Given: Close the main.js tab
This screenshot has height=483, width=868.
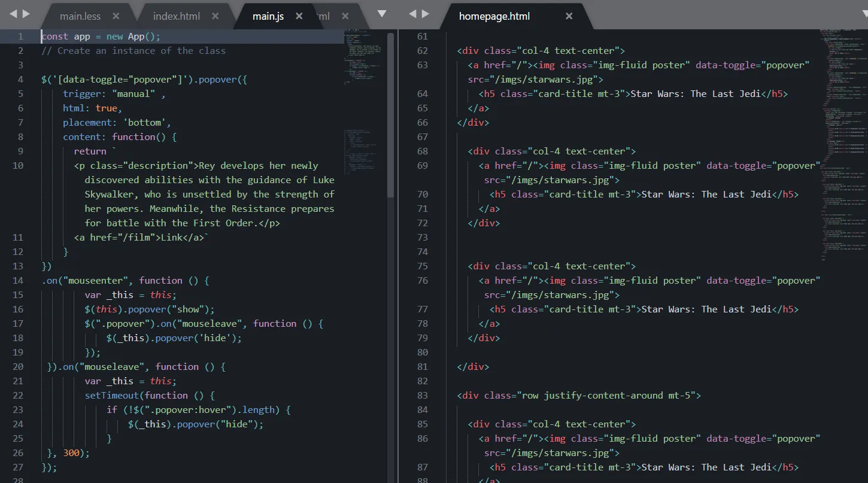Looking at the screenshot, I should (299, 16).
